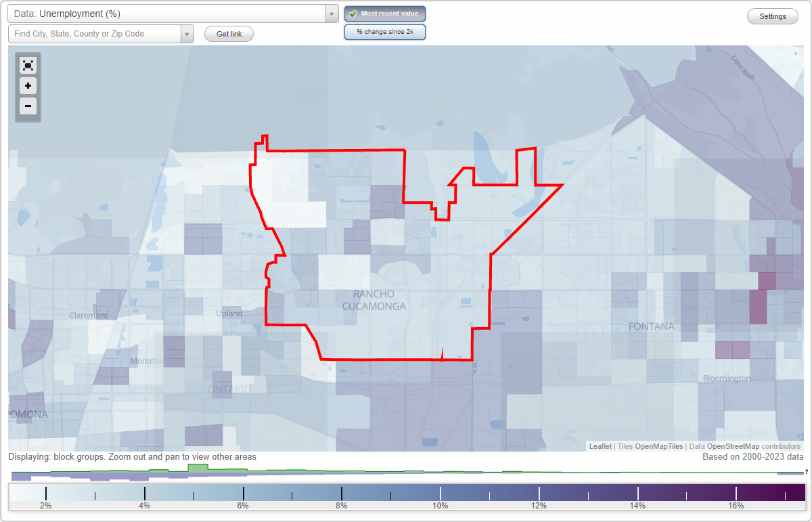Image resolution: width=812 pixels, height=522 pixels.
Task: Open the Leaflet attribution link
Action: 600,446
